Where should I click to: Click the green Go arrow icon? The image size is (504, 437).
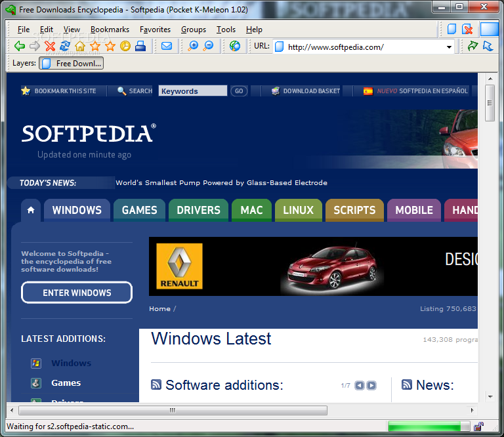(472, 47)
